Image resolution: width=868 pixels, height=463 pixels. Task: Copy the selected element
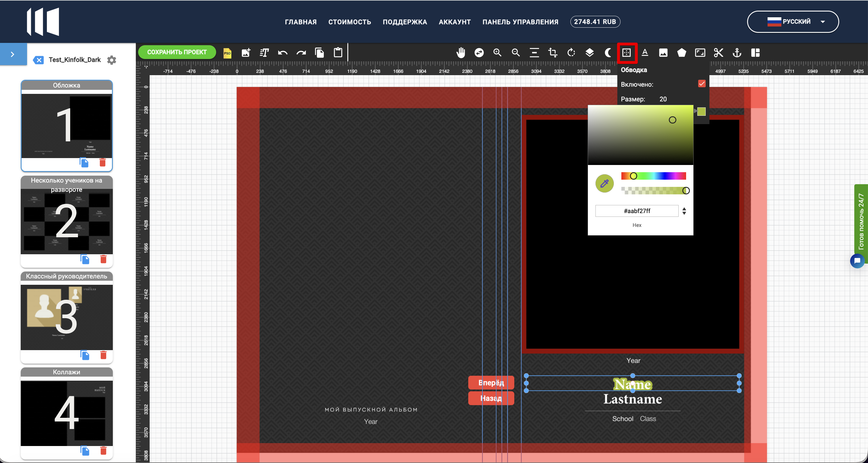coord(319,53)
